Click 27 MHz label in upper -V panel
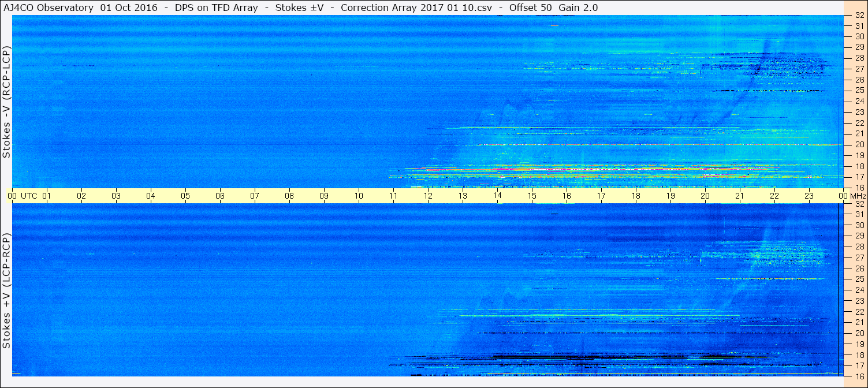The image size is (868, 388). pyautogui.click(x=859, y=69)
